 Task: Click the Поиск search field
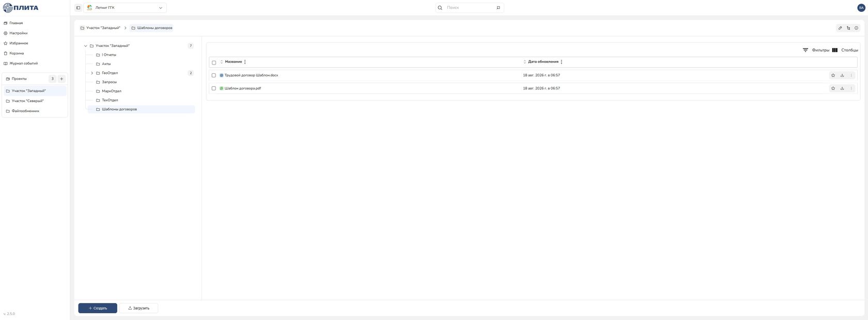point(470,8)
